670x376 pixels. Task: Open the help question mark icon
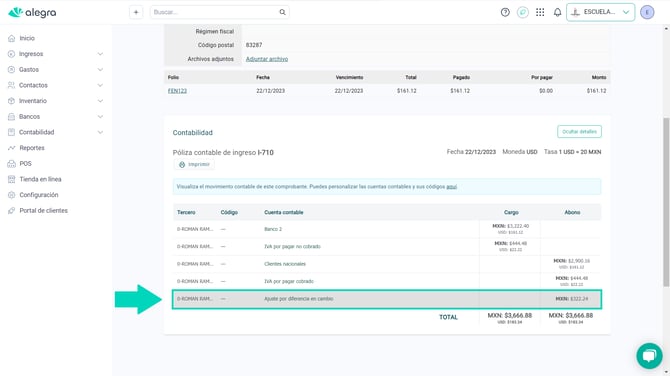(505, 12)
